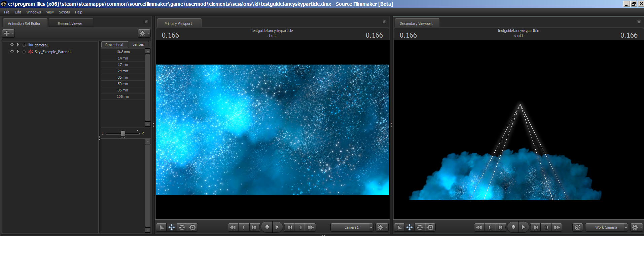The width and height of the screenshot is (644, 273).
Task: Choose the 105 mm lens preset
Action: pyautogui.click(x=123, y=96)
